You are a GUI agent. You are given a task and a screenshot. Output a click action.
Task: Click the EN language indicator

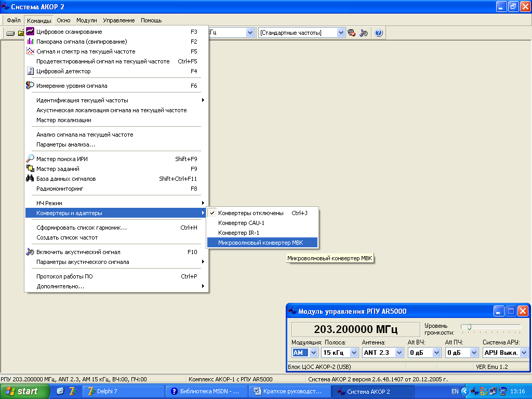(455, 392)
